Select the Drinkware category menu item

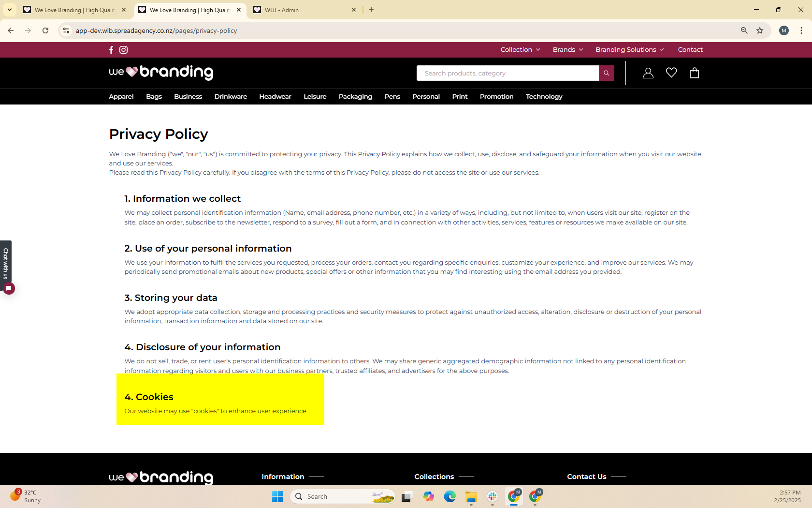point(231,97)
